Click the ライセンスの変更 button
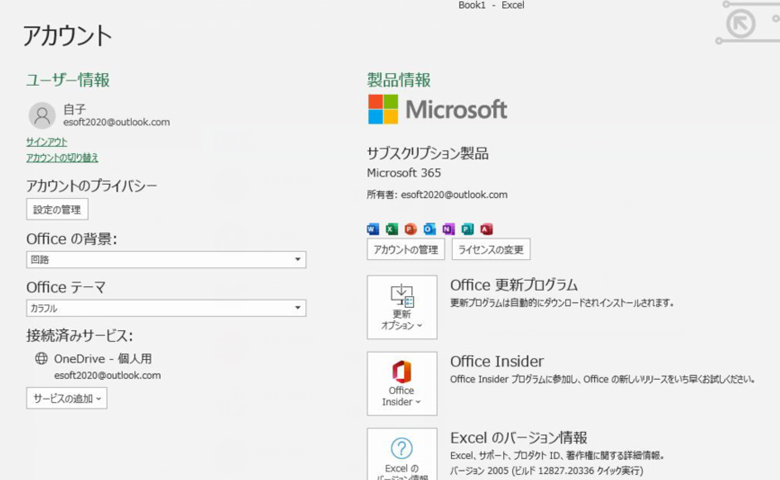 click(491, 249)
